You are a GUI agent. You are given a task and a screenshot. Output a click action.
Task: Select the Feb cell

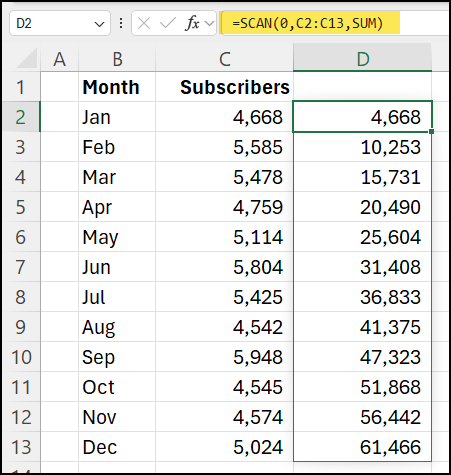point(117,147)
